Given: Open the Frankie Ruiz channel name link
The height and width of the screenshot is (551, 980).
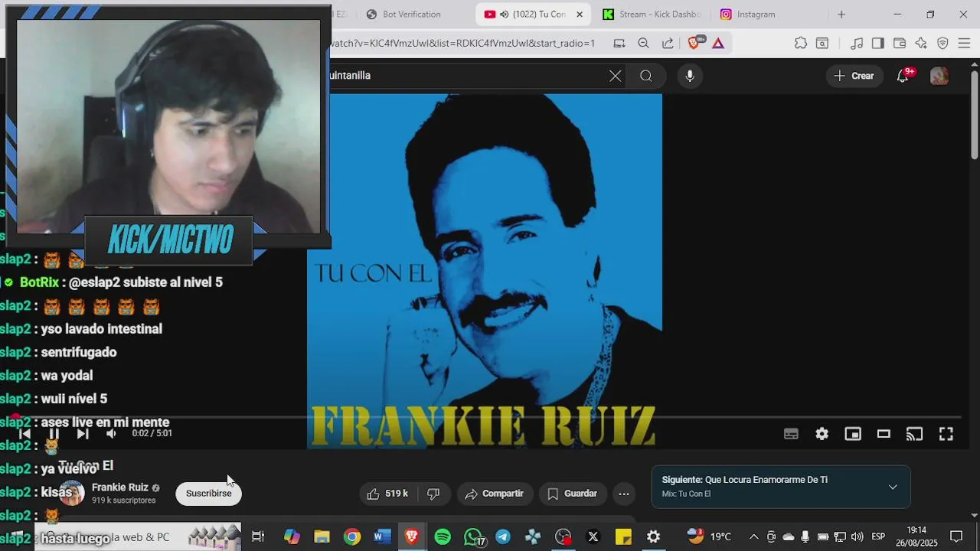Looking at the screenshot, I should point(120,487).
